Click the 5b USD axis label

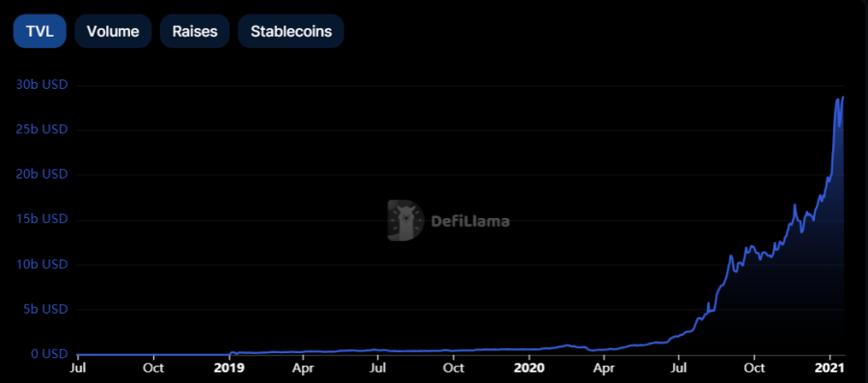(x=45, y=309)
